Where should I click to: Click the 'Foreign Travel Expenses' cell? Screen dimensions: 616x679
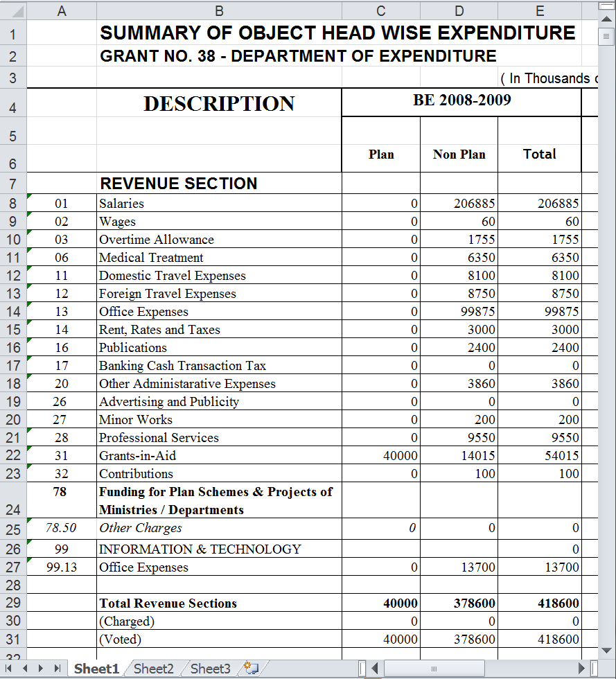[219, 293]
